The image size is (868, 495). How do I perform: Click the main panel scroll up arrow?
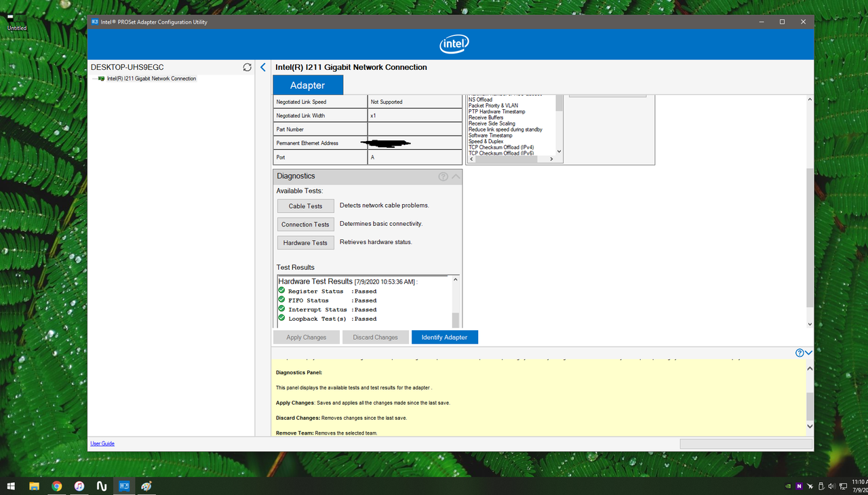tap(810, 100)
